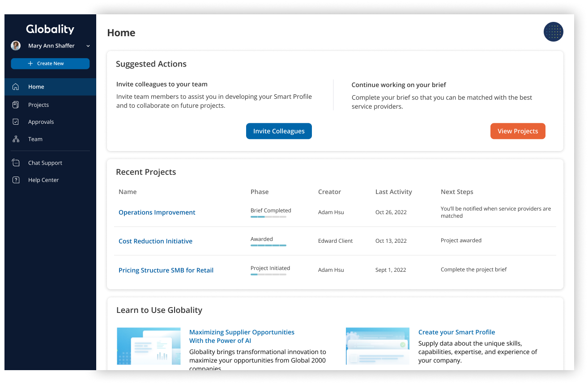The width and height of the screenshot is (588, 384).
Task: Click the service providers matched notification text
Action: coord(496,212)
